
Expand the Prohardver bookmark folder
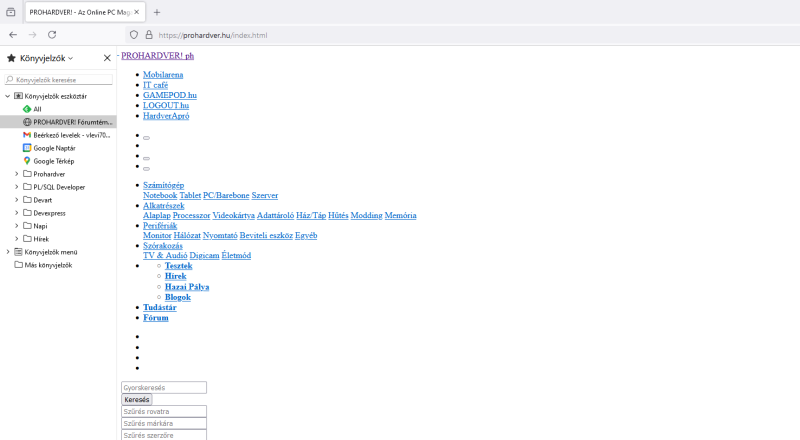pos(17,174)
